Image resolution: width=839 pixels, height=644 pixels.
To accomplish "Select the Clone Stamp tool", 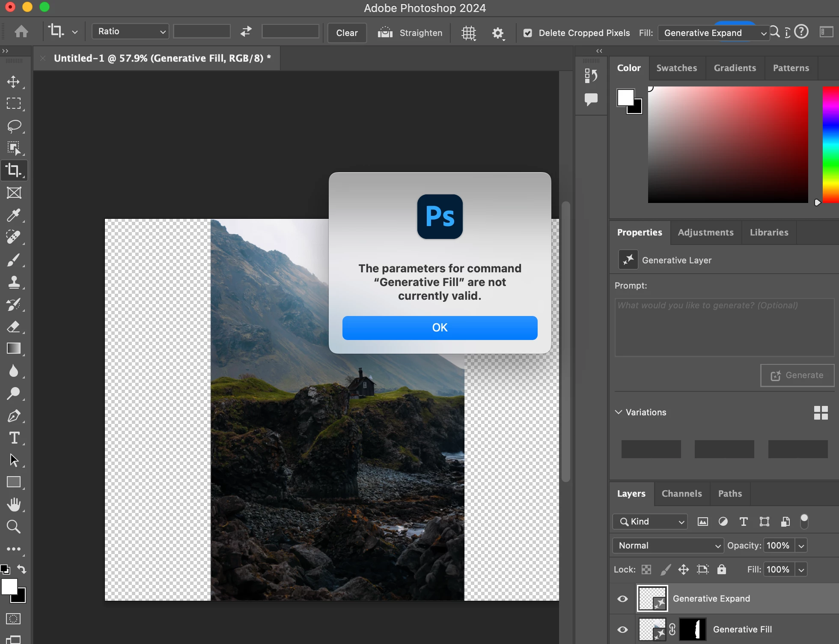I will (x=14, y=282).
